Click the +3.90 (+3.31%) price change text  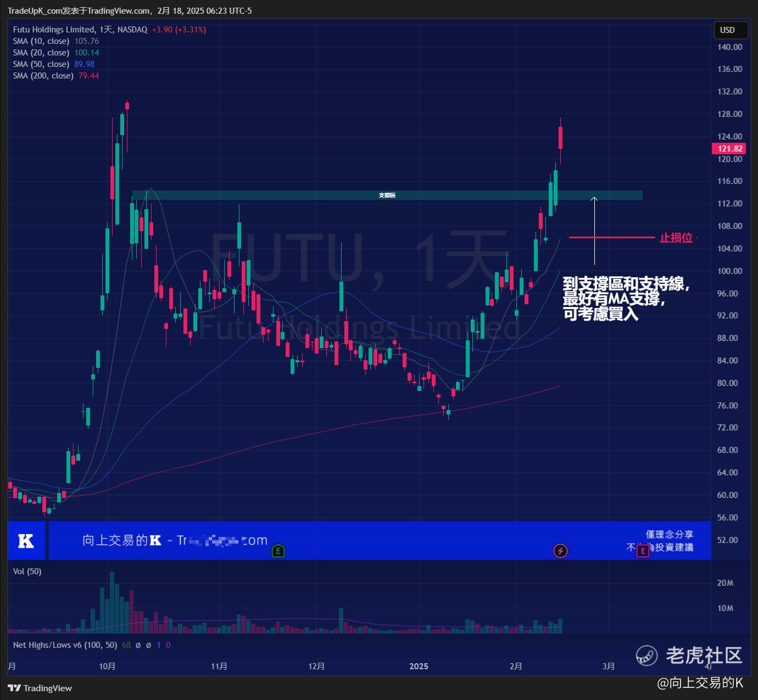click(x=179, y=30)
